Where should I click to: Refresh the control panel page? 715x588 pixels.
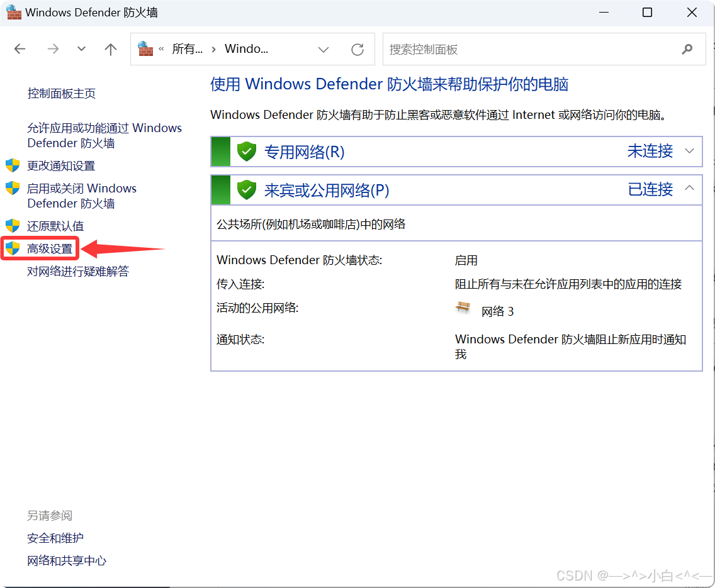pos(357,49)
